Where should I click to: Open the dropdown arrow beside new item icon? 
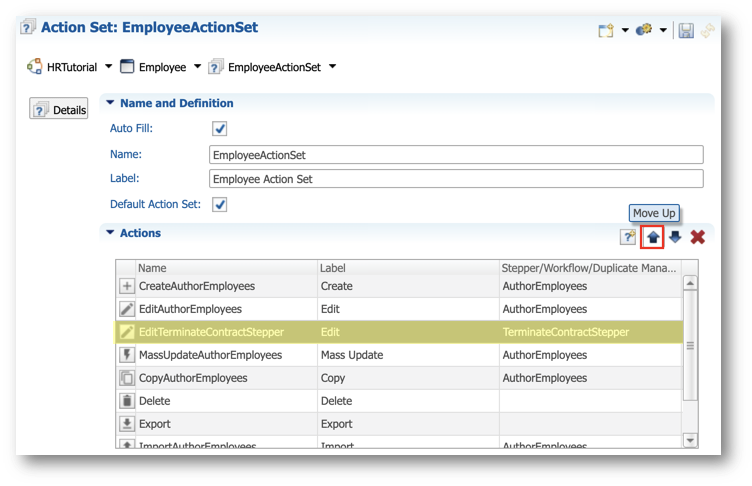pos(625,30)
